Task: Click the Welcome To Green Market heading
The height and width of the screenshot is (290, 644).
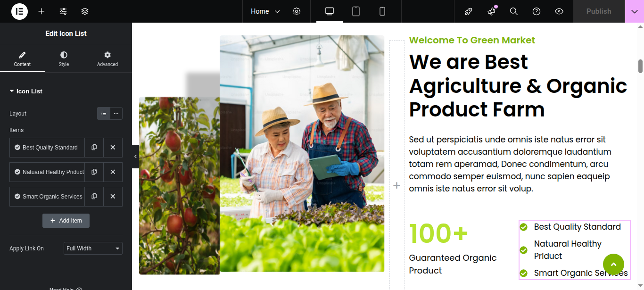Action: pyautogui.click(x=472, y=40)
